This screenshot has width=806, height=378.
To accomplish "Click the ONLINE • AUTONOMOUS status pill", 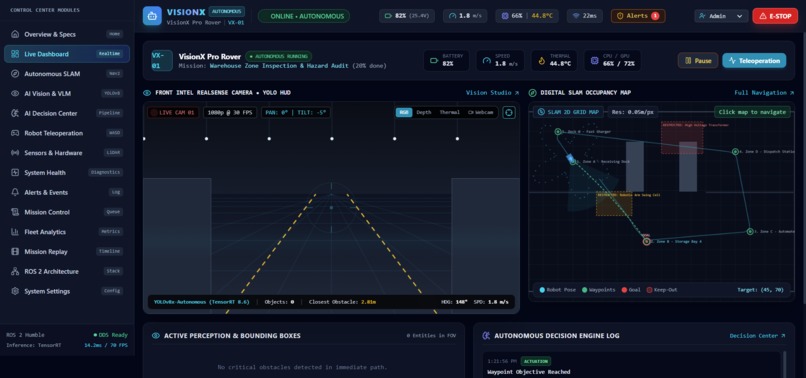I will (x=304, y=16).
